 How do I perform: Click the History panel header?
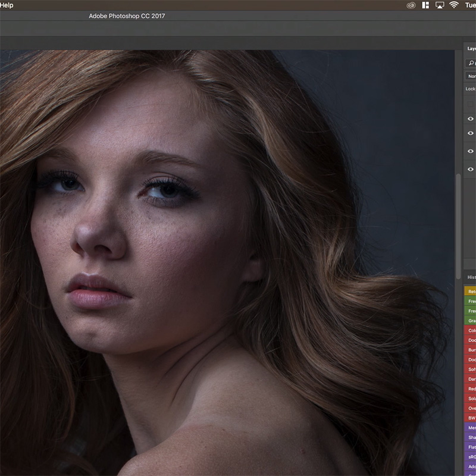click(471, 276)
